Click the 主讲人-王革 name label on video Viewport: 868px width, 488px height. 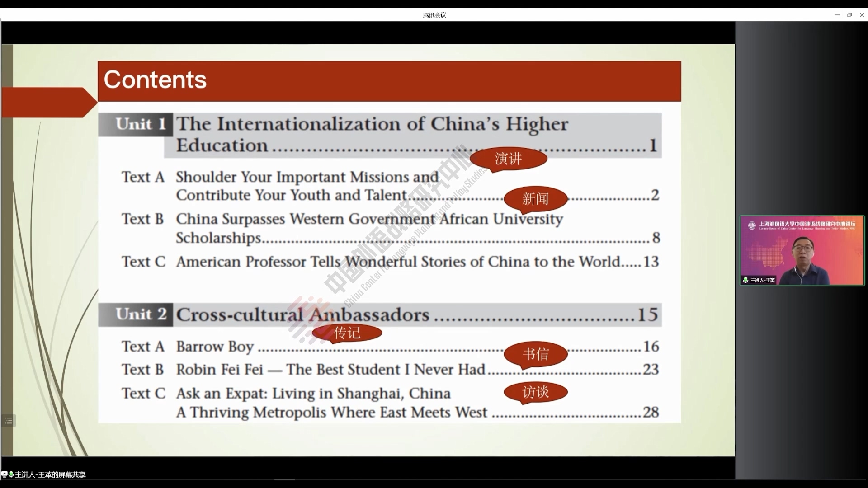(x=763, y=280)
